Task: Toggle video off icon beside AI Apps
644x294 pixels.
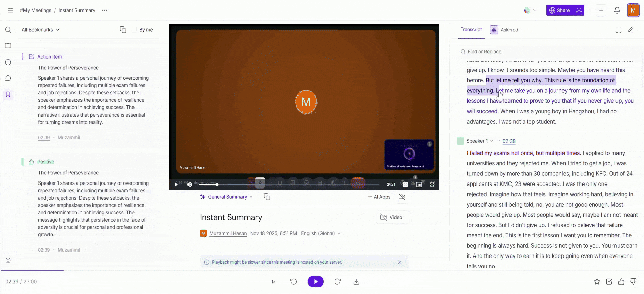Action: pyautogui.click(x=402, y=197)
